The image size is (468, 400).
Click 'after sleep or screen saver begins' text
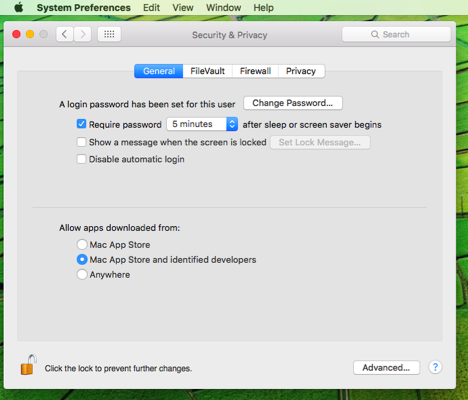[312, 125]
